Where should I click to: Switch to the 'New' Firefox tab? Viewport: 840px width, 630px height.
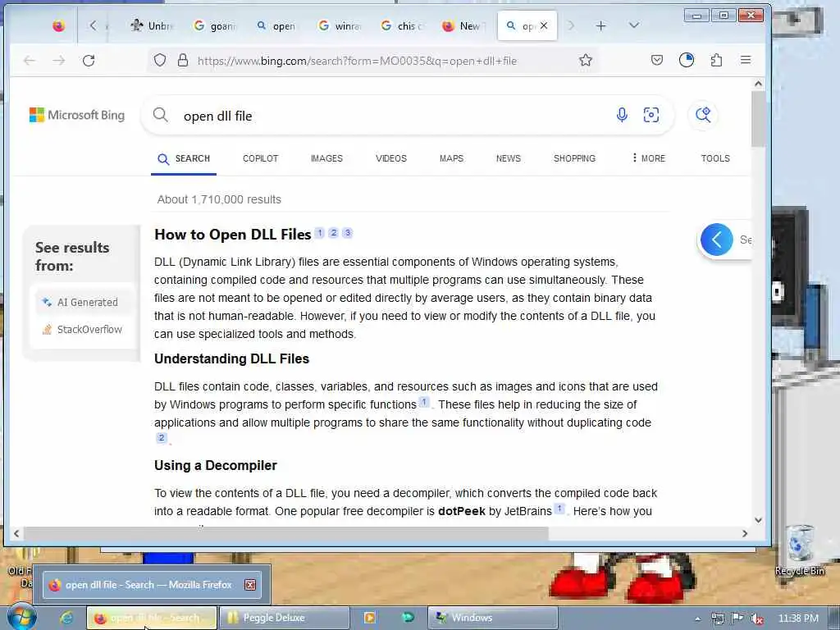pos(464,25)
